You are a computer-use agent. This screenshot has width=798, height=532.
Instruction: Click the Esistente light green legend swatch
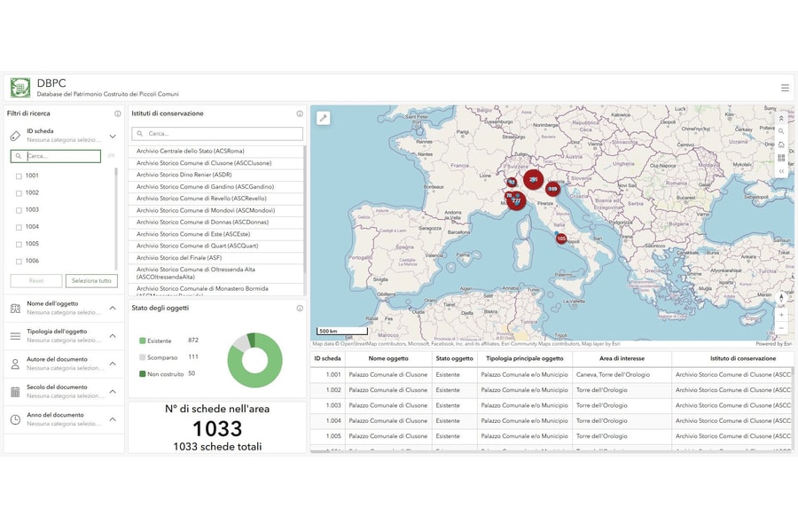point(143,340)
